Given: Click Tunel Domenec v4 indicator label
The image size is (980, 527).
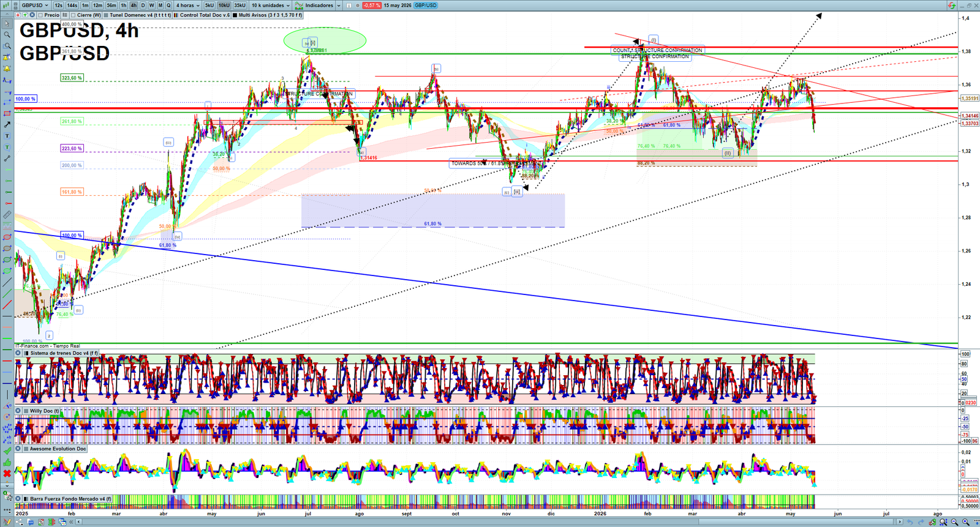Looking at the screenshot, I should coord(137,15).
